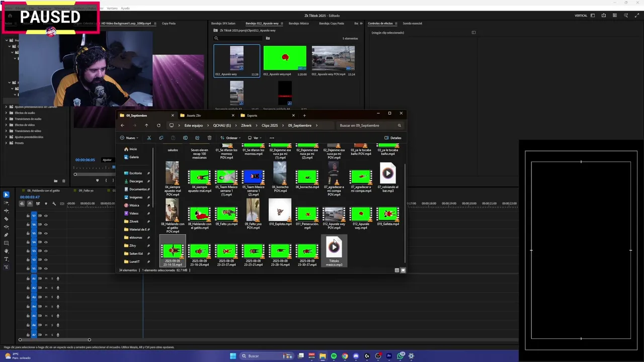Image resolution: width=644 pixels, height=362 pixels.
Task: Open Saitan Kid folder in sidebar
Action: (x=136, y=253)
